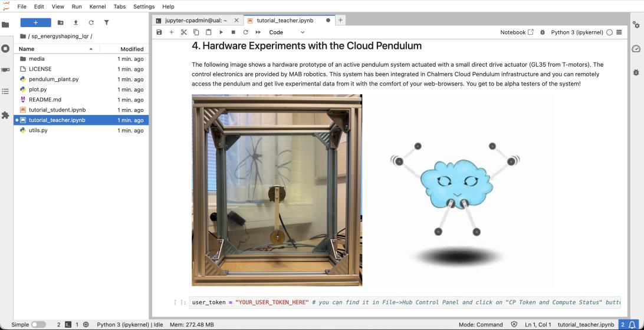The height and width of the screenshot is (330, 644).
Task: Interrupt the kernel stop icon
Action: pos(234,32)
